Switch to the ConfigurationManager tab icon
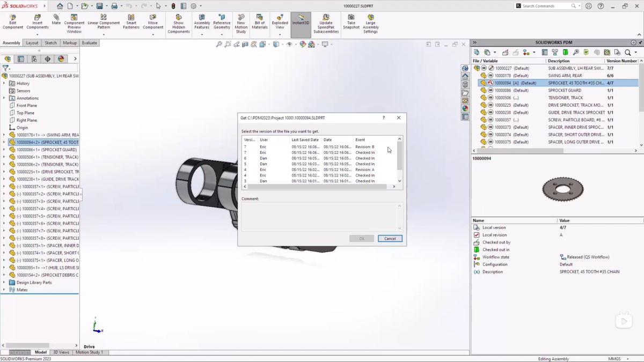 (x=34, y=59)
